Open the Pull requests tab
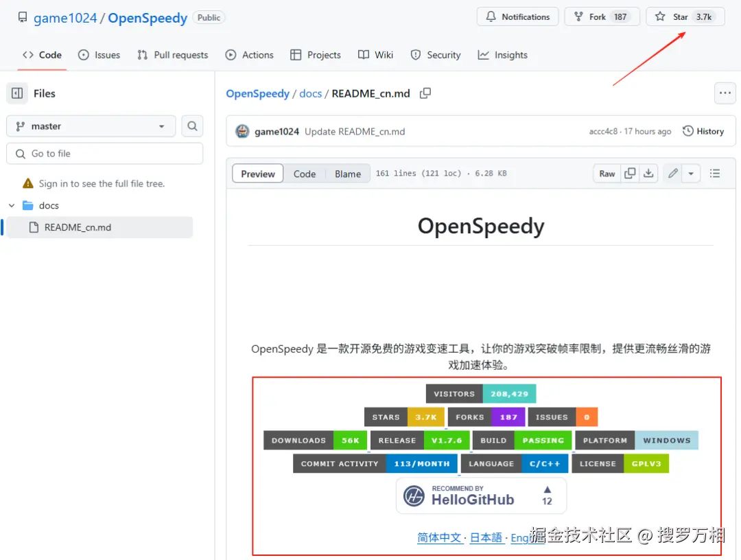The height and width of the screenshot is (560, 741). 172,55
